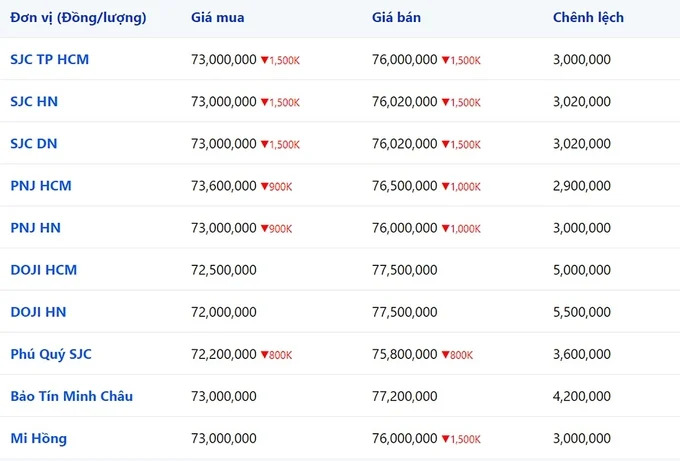Click 1,000K change in PNJ HCM sell price

465,186
